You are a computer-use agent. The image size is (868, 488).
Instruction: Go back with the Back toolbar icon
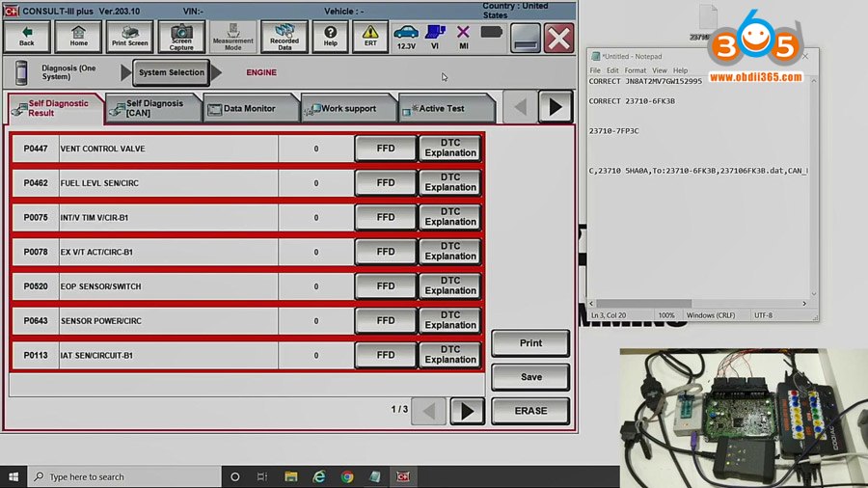point(27,37)
